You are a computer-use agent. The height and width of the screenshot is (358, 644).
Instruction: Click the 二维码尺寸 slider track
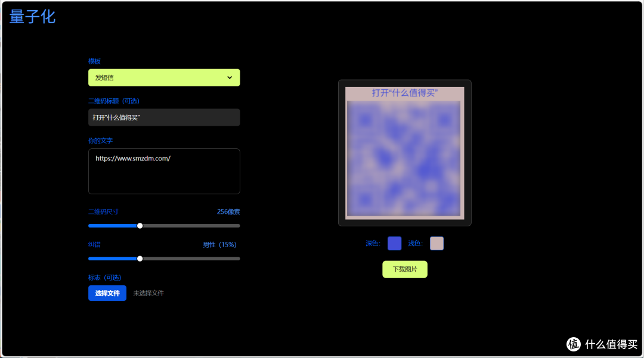pyautogui.click(x=164, y=226)
